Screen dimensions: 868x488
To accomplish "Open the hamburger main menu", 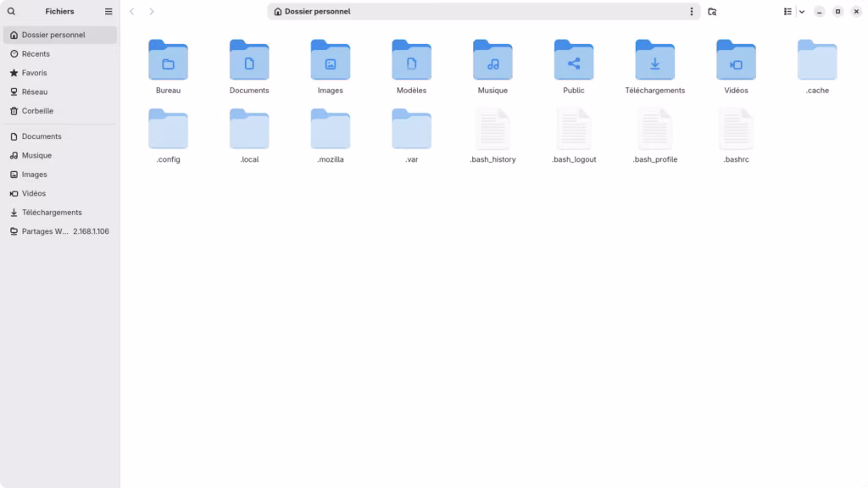I will pos(108,11).
